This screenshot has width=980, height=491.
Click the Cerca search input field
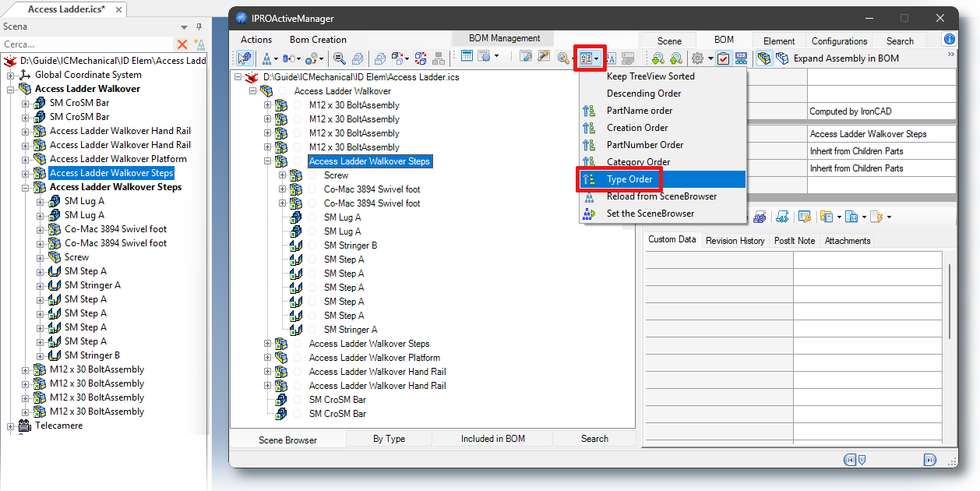pos(86,44)
